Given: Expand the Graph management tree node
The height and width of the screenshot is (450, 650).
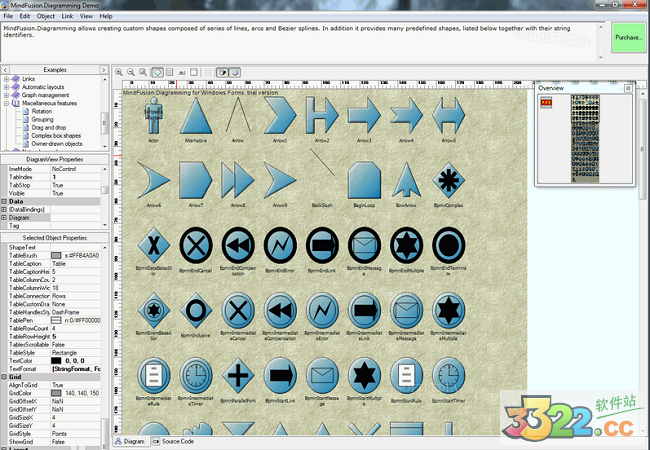Looking at the screenshot, I should pyautogui.click(x=6, y=95).
